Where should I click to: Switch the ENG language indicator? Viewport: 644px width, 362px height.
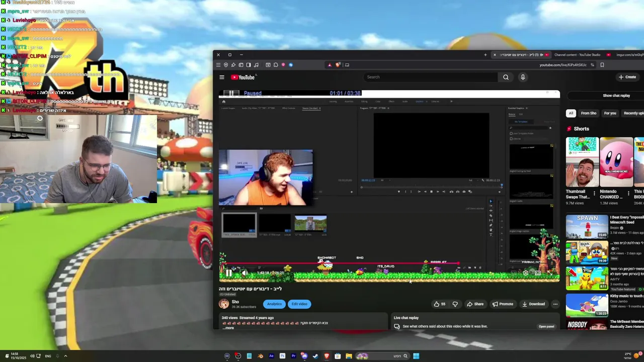pyautogui.click(x=48, y=356)
